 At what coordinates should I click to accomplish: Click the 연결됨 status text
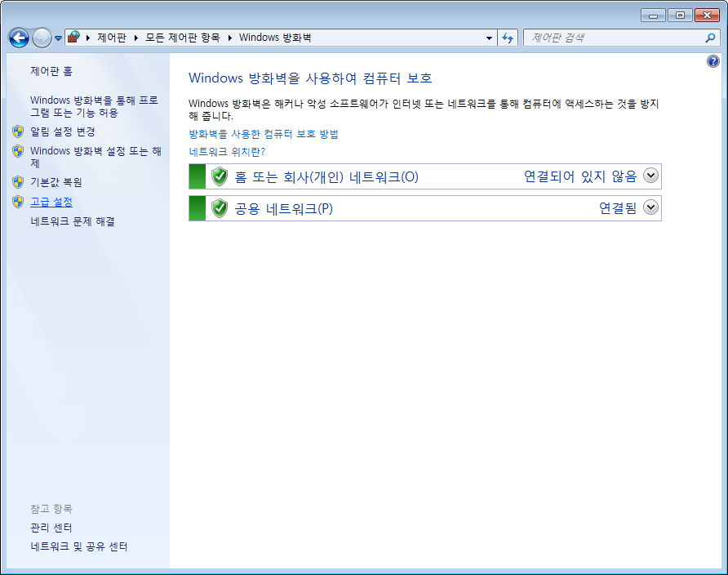[618, 208]
